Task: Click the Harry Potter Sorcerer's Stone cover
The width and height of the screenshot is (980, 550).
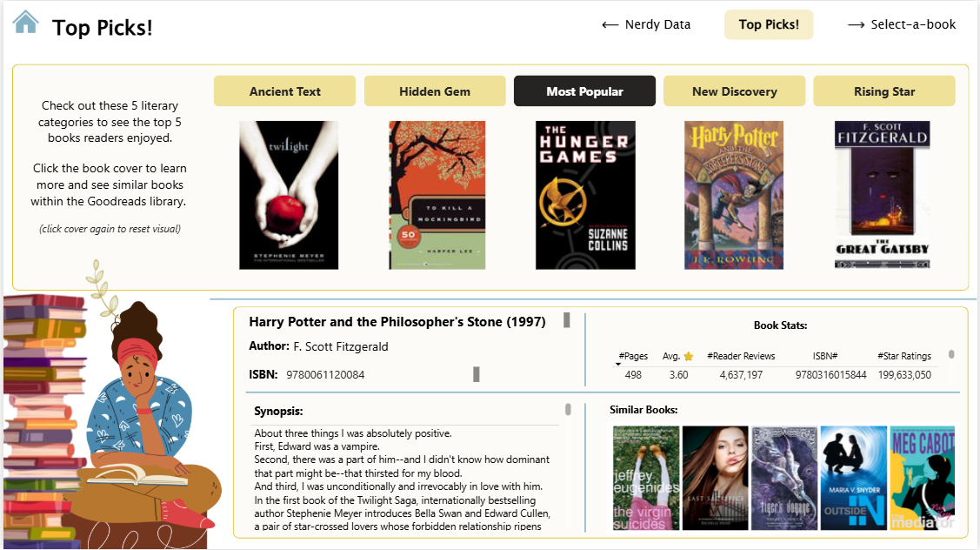Action: (734, 195)
